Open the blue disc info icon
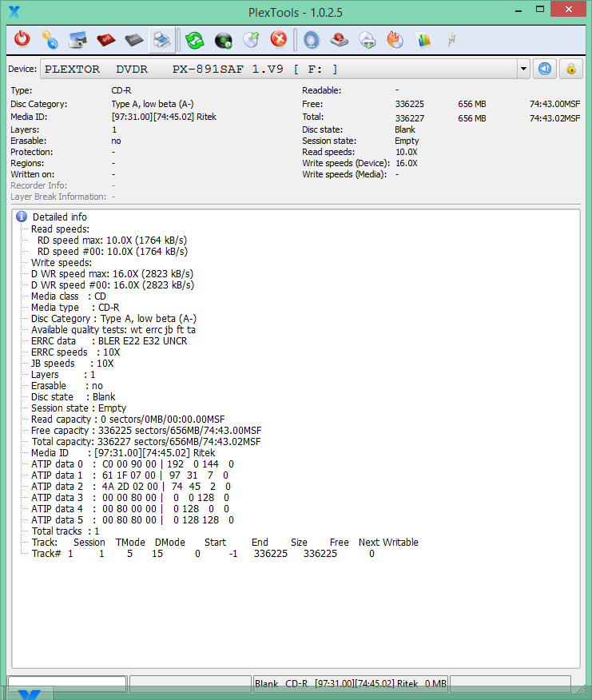 click(x=312, y=40)
